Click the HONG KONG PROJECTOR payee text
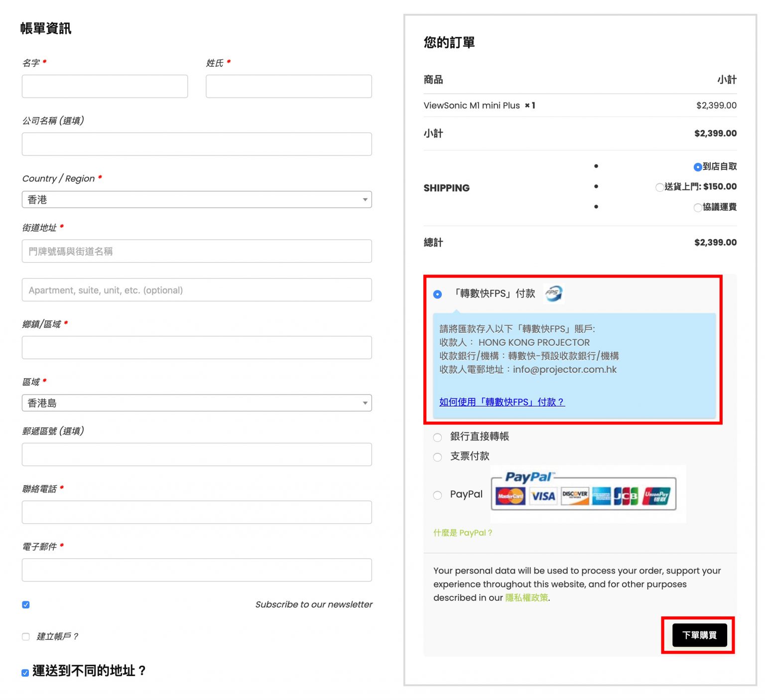Screen dimensions: 765x700 pyautogui.click(x=534, y=343)
